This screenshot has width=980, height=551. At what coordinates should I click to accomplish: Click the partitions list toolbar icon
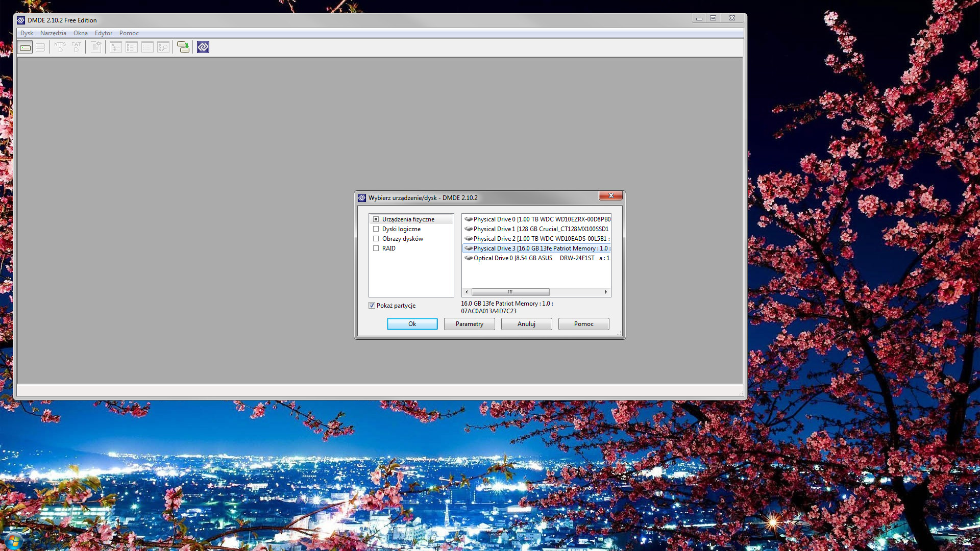41,47
